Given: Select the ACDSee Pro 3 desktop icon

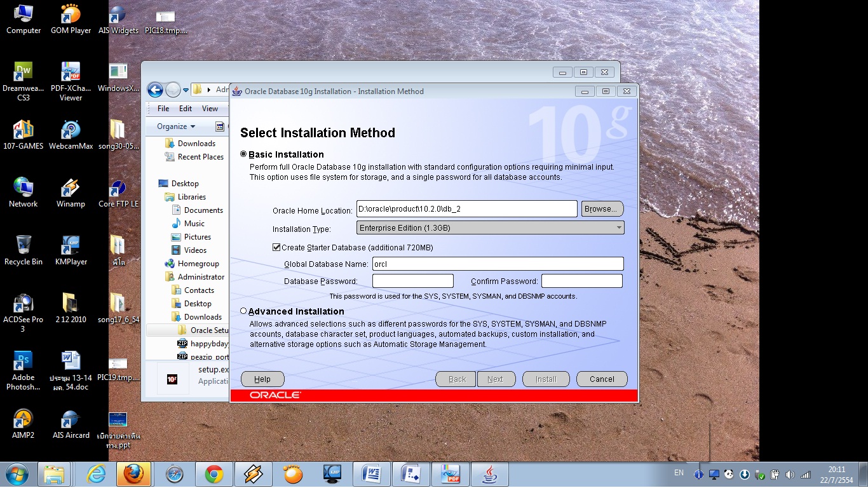Looking at the screenshot, I should 24,313.
